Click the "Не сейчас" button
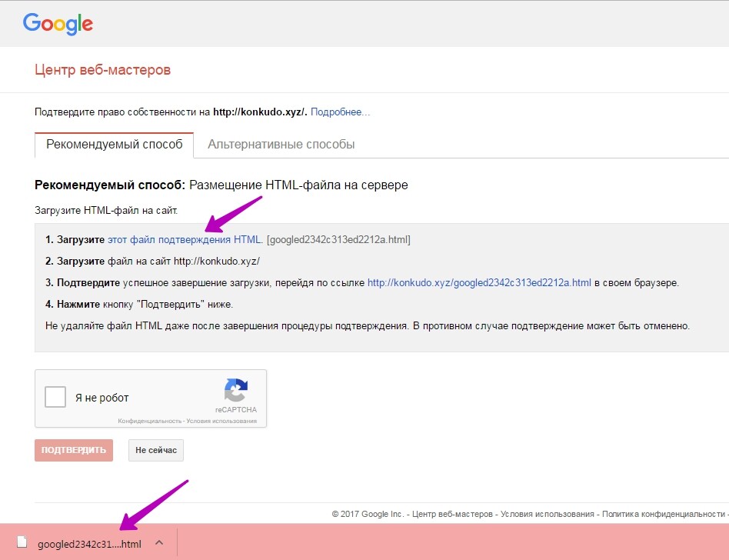The width and height of the screenshot is (729, 560). (156, 450)
